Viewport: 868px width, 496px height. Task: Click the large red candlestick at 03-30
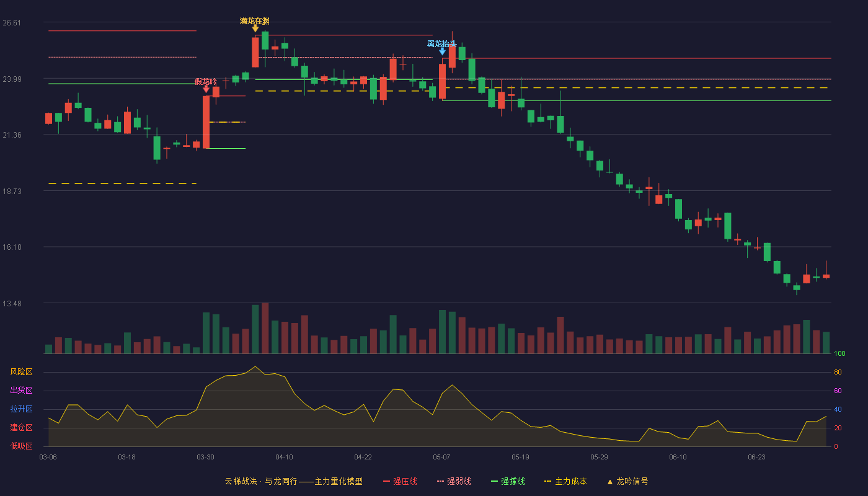pyautogui.click(x=206, y=122)
